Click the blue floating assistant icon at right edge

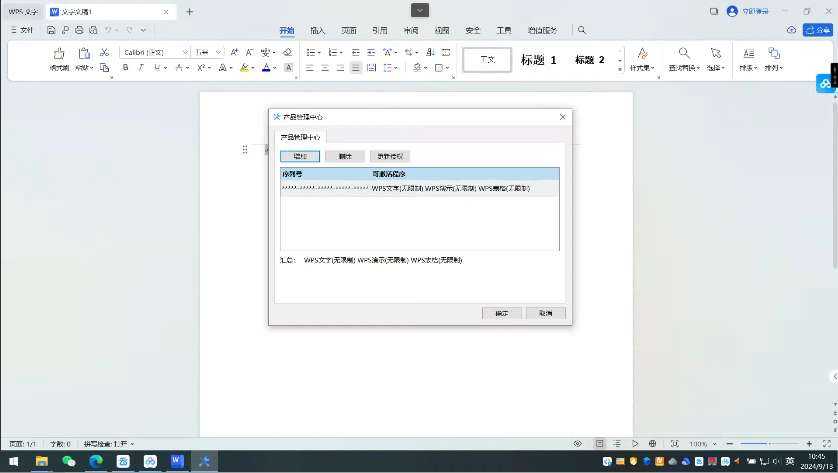(x=826, y=84)
